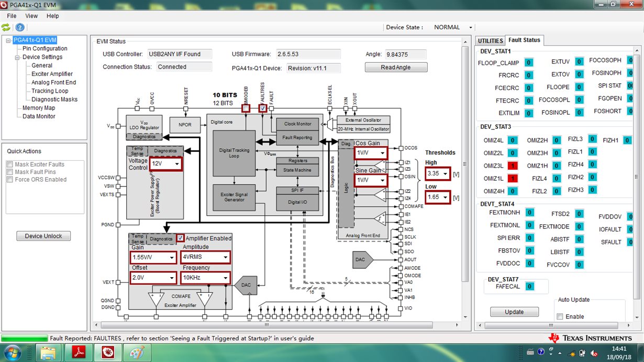This screenshot has width=644, height=362.
Task: Open the Cos Gain dropdown
Action: (x=371, y=153)
